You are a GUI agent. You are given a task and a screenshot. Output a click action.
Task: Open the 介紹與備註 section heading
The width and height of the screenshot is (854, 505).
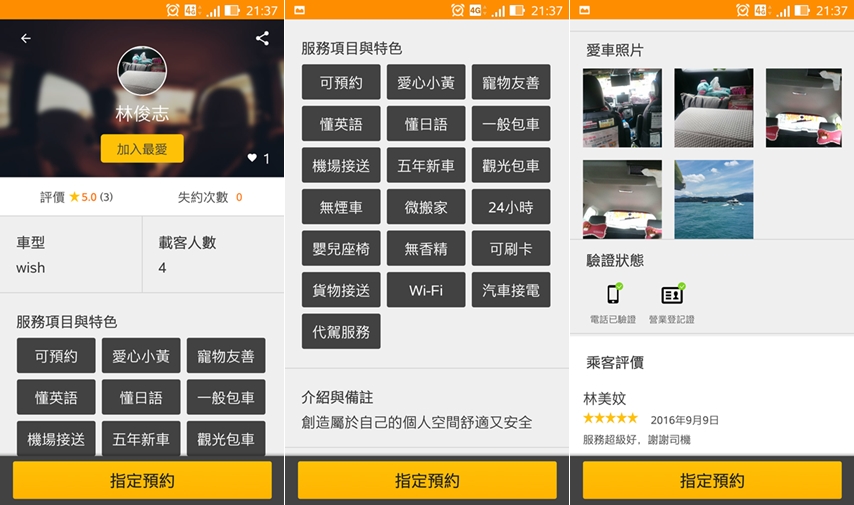tap(337, 397)
